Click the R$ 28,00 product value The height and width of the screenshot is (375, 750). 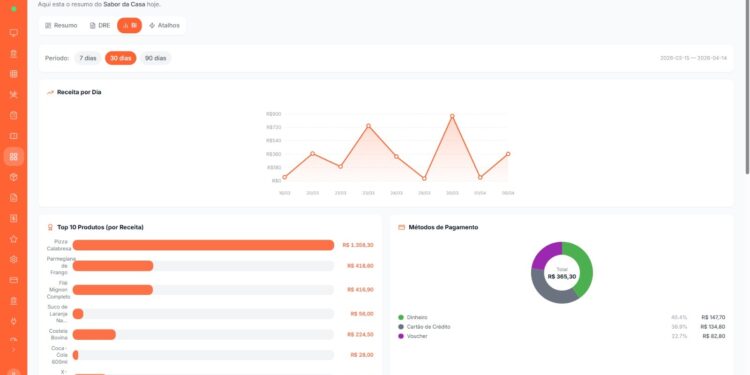click(x=362, y=355)
